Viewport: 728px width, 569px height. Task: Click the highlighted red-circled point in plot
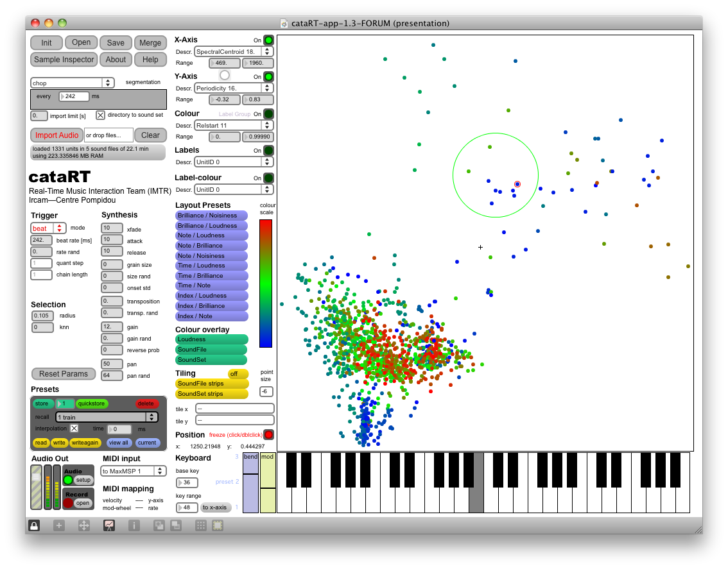click(517, 184)
